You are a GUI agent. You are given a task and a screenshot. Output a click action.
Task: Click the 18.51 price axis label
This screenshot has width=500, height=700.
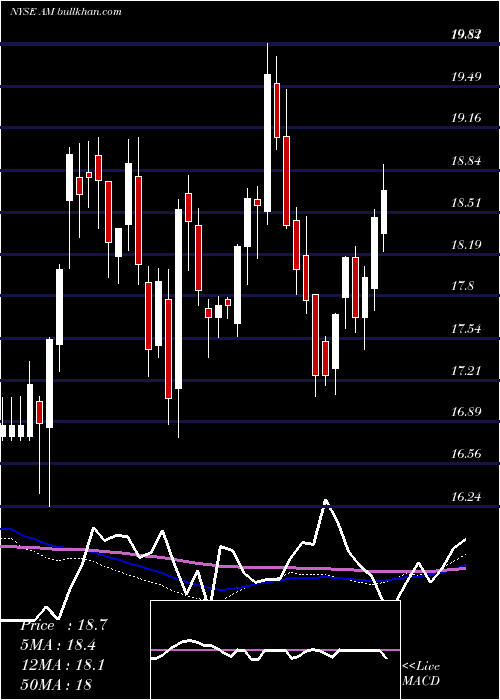click(466, 203)
